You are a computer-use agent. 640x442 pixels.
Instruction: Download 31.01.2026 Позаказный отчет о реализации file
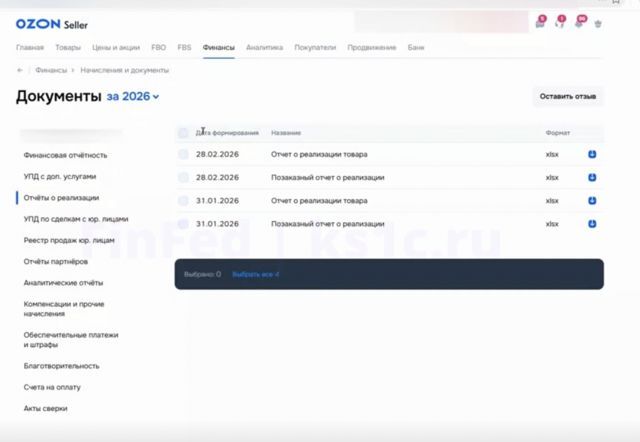tap(592, 224)
